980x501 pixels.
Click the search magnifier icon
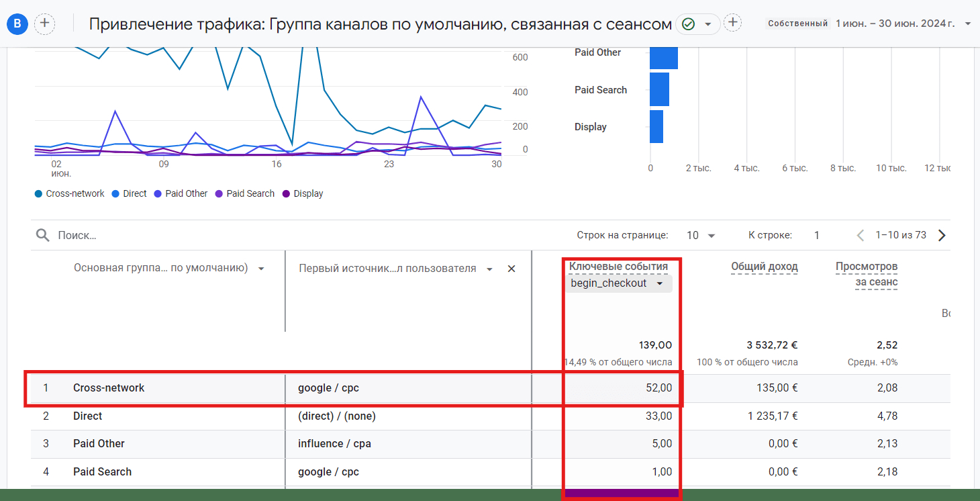point(42,235)
